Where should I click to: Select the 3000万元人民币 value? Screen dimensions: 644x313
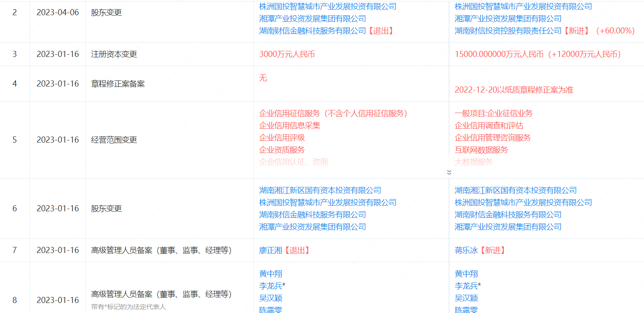tap(287, 54)
